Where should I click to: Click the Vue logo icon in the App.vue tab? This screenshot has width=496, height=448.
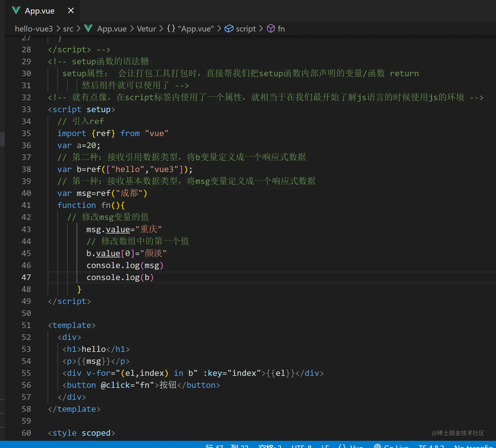click(16, 10)
